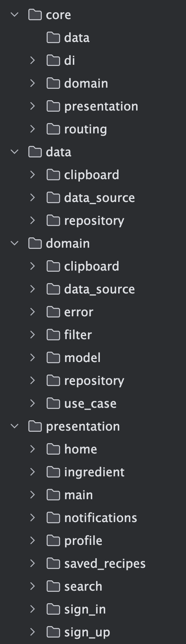Screen dimensions: 186x644
Task: Click the model folder icon
Action: 53,357
